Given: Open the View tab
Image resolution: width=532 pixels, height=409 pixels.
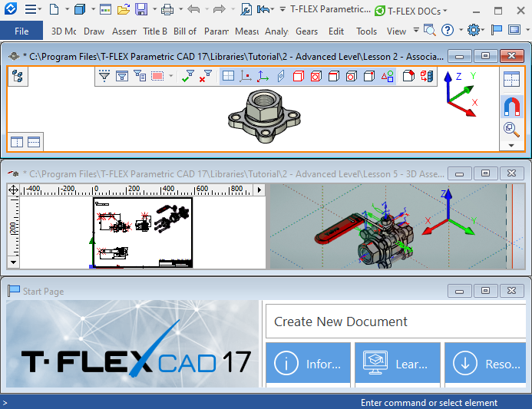Looking at the screenshot, I should point(396,31).
